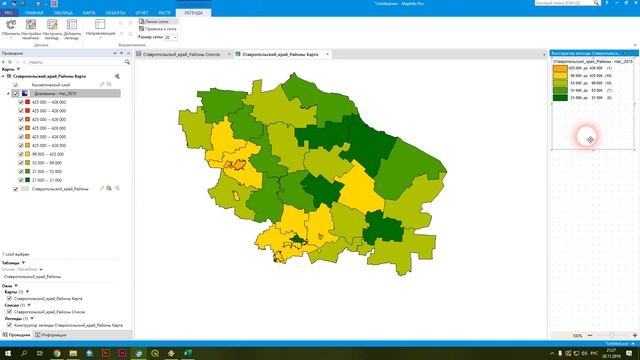The height and width of the screenshot is (360, 640).
Task: Click the help question mark icon
Action: pyautogui.click(x=607, y=3)
